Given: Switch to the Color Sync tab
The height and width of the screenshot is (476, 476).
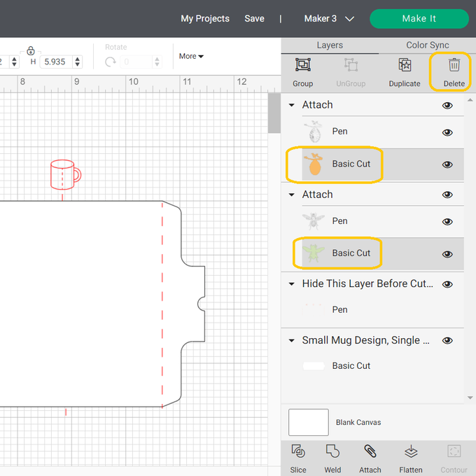Looking at the screenshot, I should pyautogui.click(x=427, y=45).
